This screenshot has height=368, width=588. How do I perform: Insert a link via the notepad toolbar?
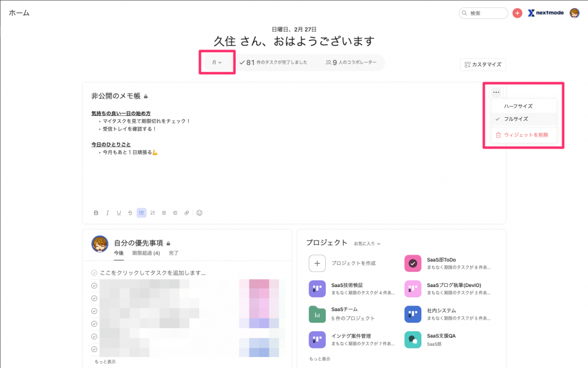point(186,213)
